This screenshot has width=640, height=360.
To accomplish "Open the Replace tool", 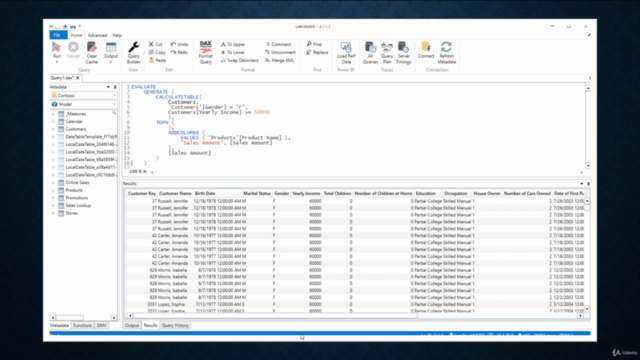I will pyautogui.click(x=317, y=52).
